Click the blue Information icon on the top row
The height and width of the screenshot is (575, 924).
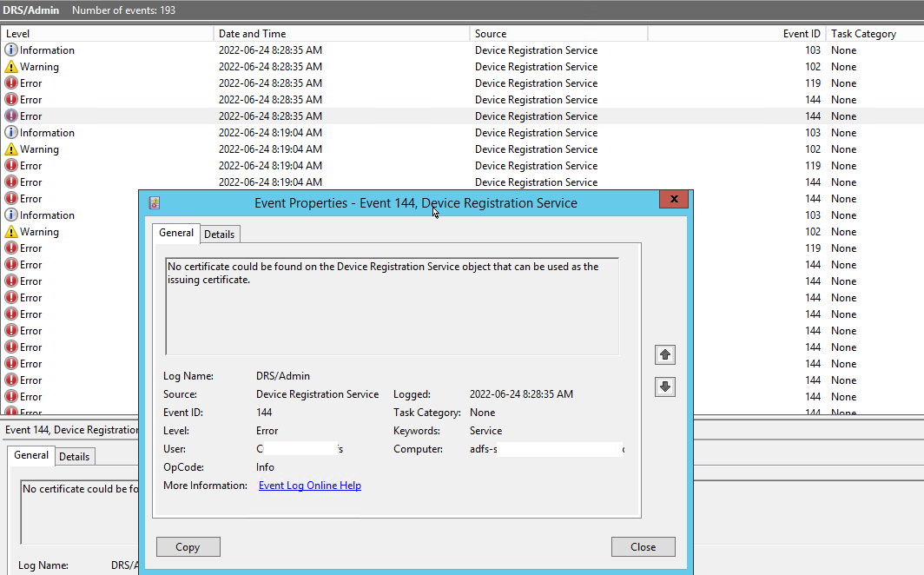tap(10, 50)
